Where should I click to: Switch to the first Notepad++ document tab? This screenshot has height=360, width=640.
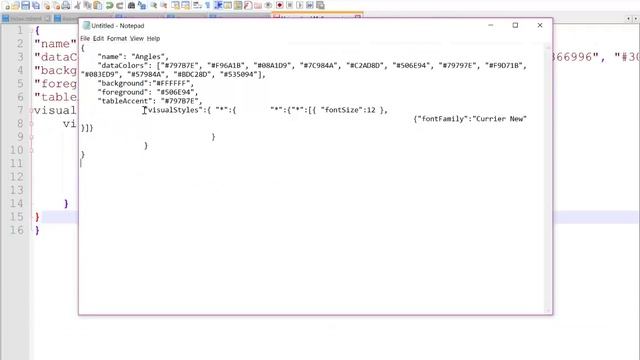click(x=27, y=18)
